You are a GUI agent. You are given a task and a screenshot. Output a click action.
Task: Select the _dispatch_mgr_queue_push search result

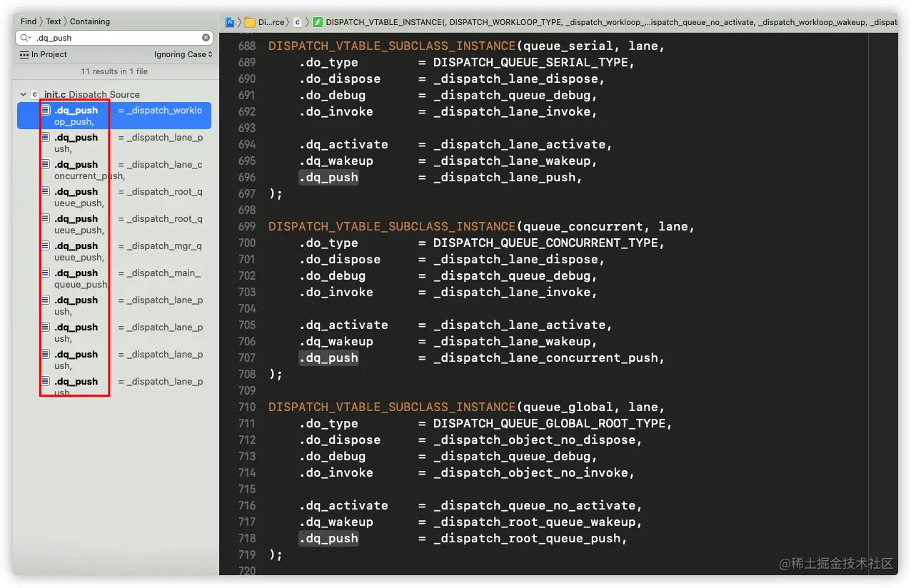point(114,251)
